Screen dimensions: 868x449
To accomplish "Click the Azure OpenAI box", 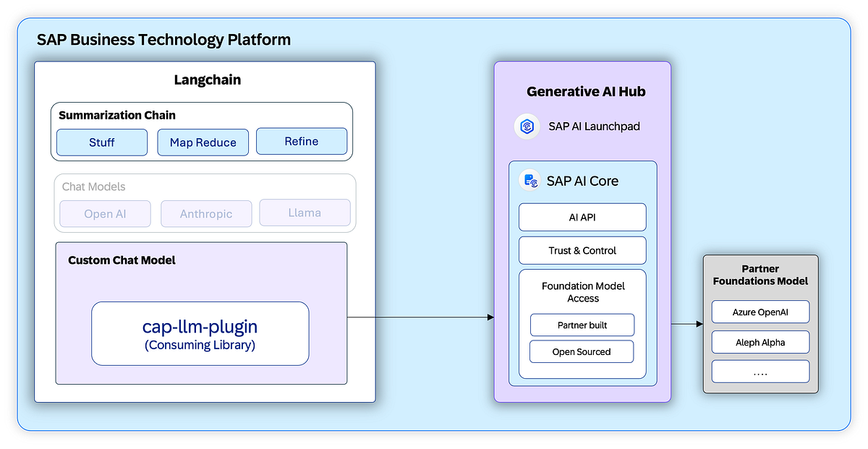I will (760, 312).
